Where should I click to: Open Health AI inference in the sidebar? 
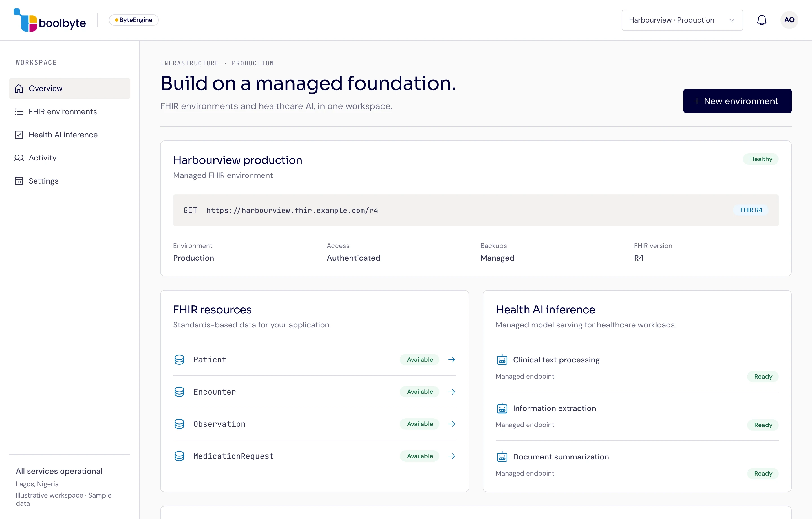click(69, 135)
